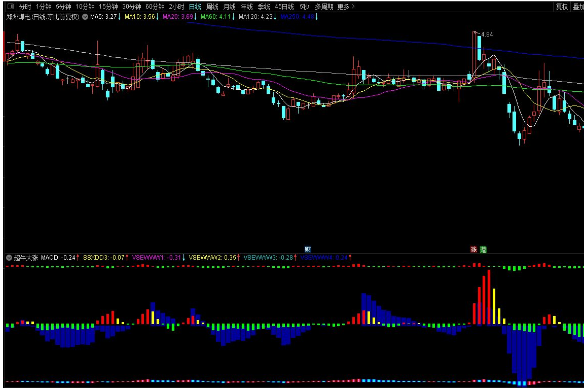The width and height of the screenshot is (584, 388).
Task: Select the 日线 daily chart tab
Action: tap(195, 7)
